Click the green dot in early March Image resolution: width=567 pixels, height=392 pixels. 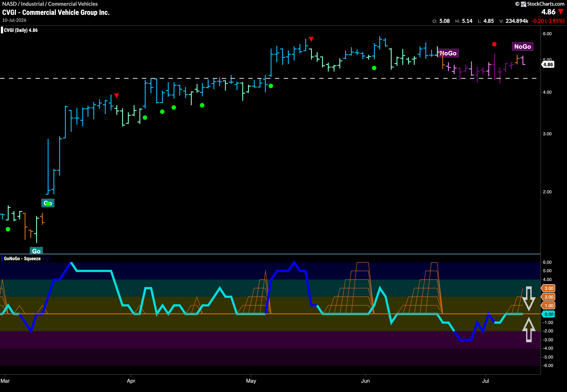click(x=8, y=229)
